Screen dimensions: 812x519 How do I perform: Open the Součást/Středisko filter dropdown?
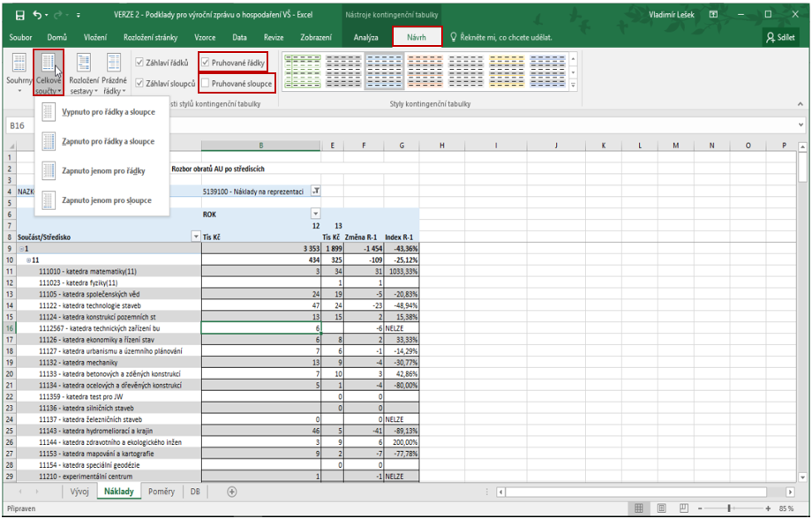[x=196, y=237]
